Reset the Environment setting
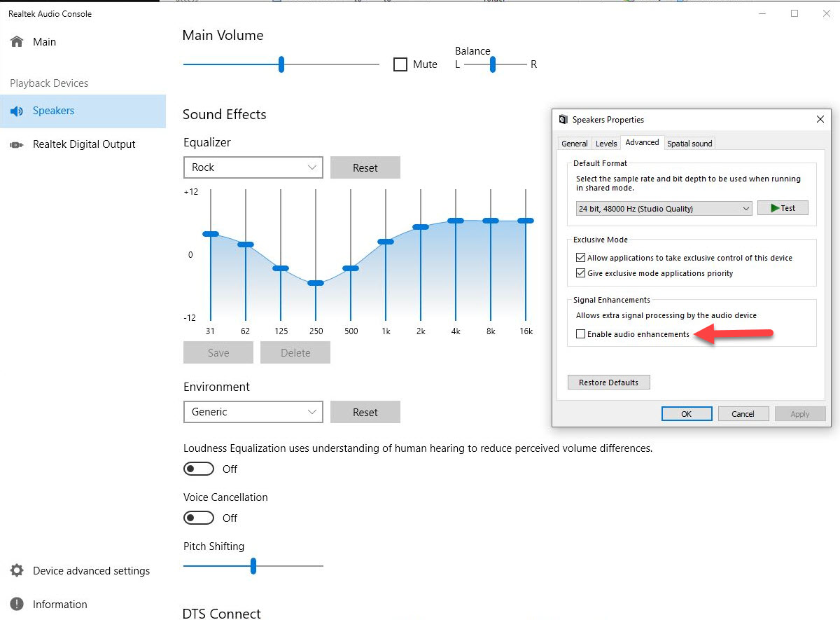 point(365,412)
